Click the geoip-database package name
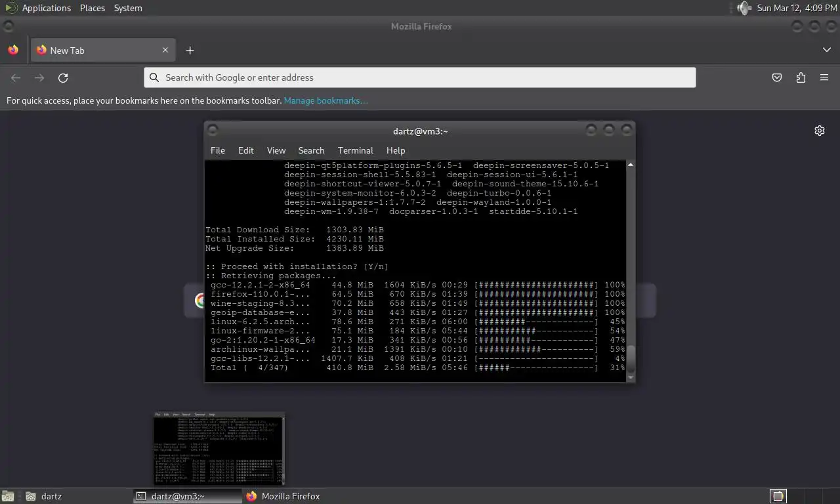840x504 pixels. pyautogui.click(x=260, y=312)
